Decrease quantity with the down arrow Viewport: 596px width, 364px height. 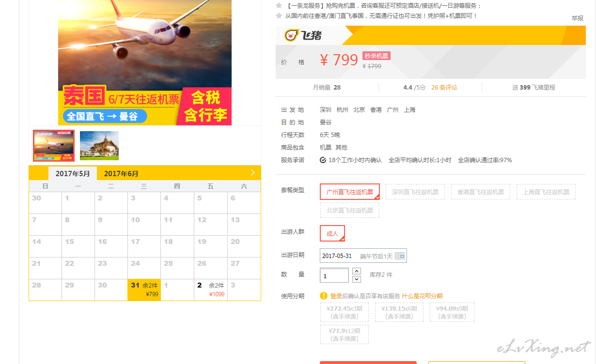point(357,279)
